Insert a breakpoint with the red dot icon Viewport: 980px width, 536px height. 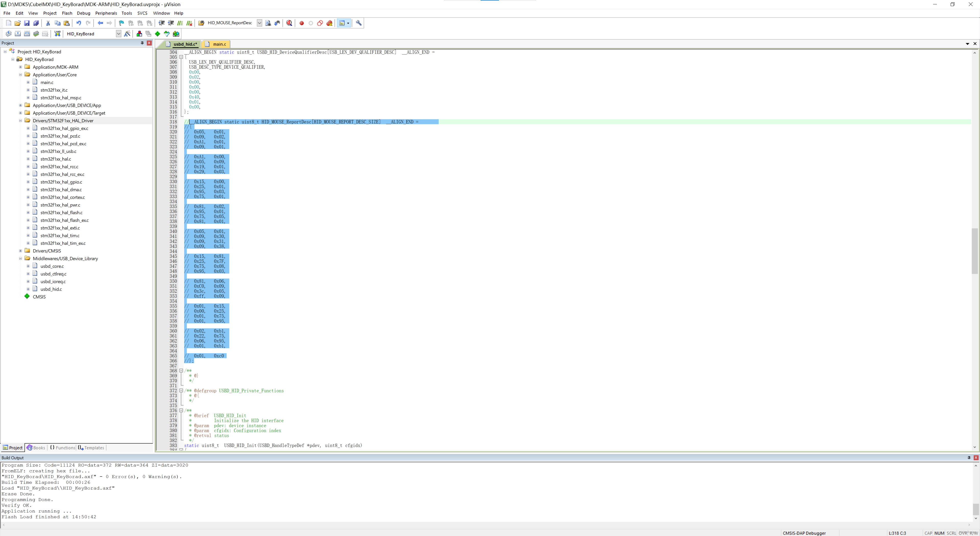click(302, 23)
